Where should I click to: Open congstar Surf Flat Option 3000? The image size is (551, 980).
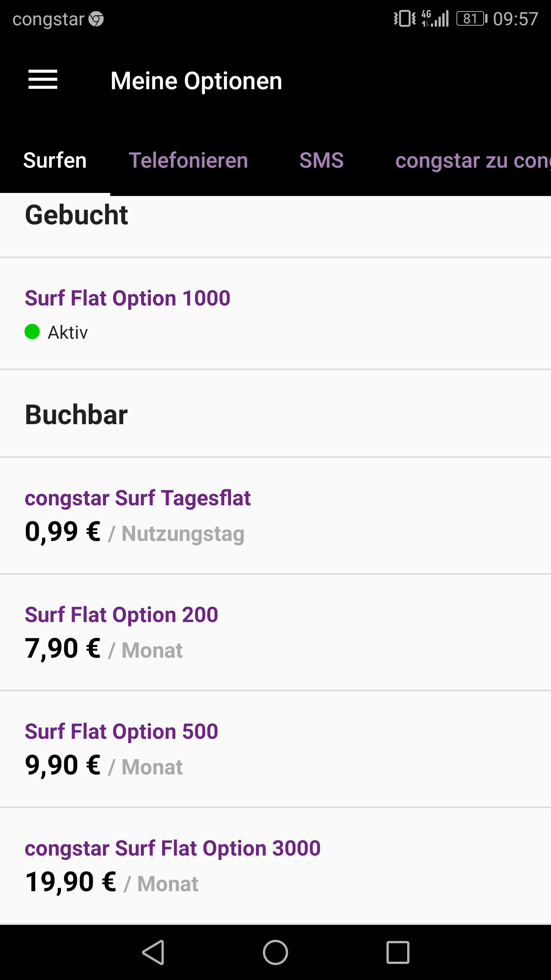point(173,849)
